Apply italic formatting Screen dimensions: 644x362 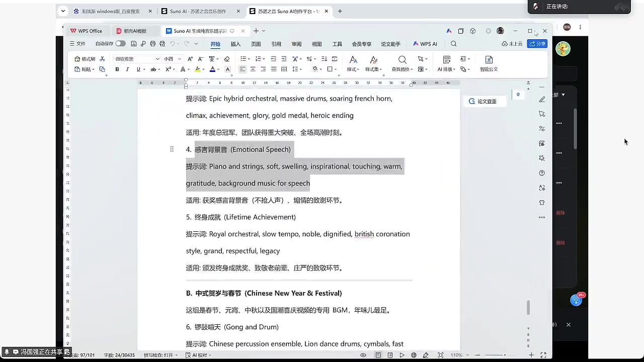pos(127,69)
